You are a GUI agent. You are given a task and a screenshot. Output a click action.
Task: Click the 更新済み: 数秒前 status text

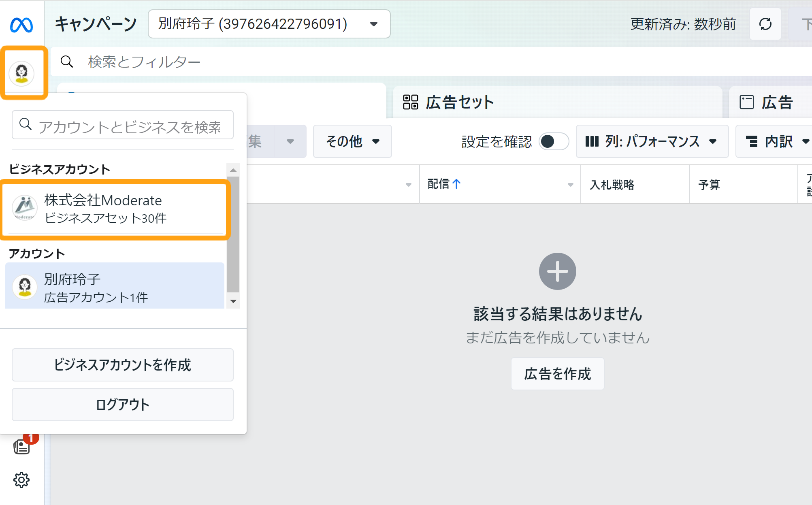pos(683,24)
